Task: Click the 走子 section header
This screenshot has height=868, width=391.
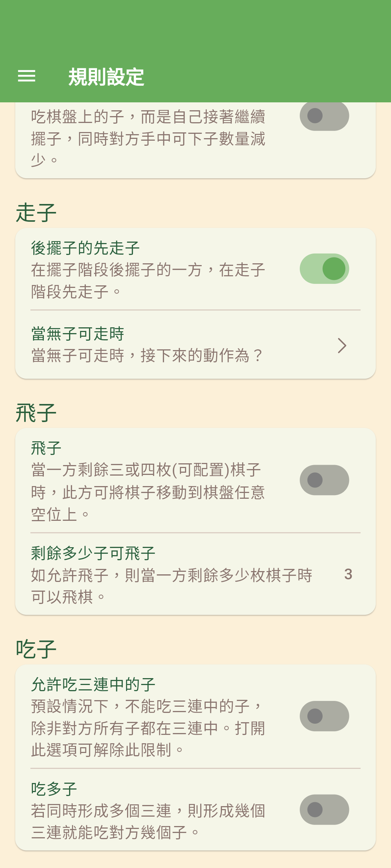Action: tap(36, 213)
